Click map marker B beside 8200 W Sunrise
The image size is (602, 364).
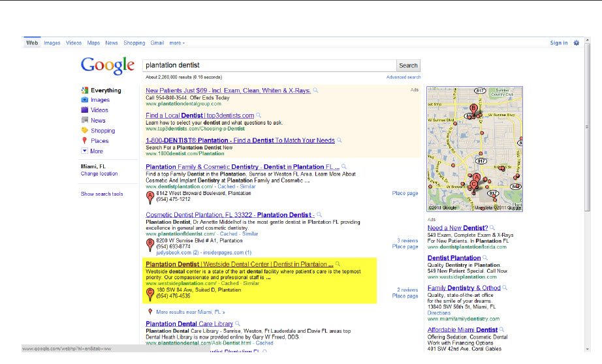click(x=150, y=243)
